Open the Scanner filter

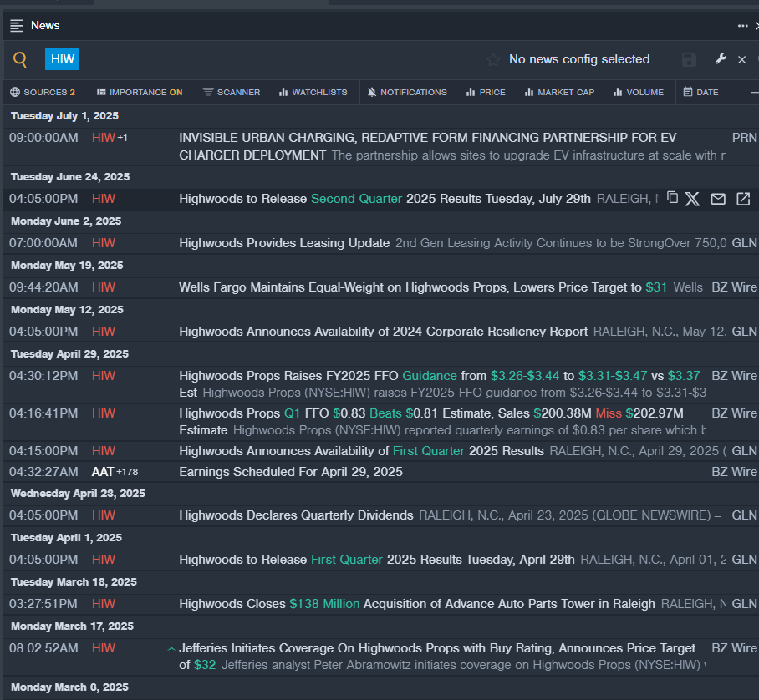pyautogui.click(x=232, y=92)
